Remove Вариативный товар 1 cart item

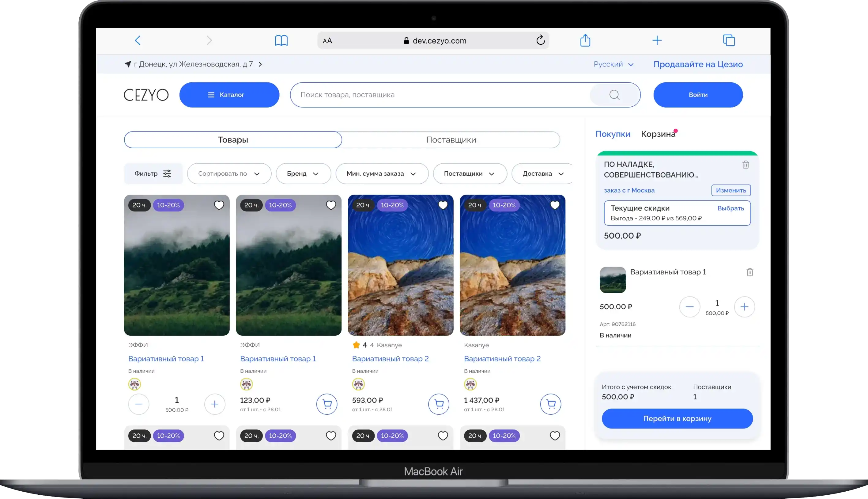tap(749, 272)
